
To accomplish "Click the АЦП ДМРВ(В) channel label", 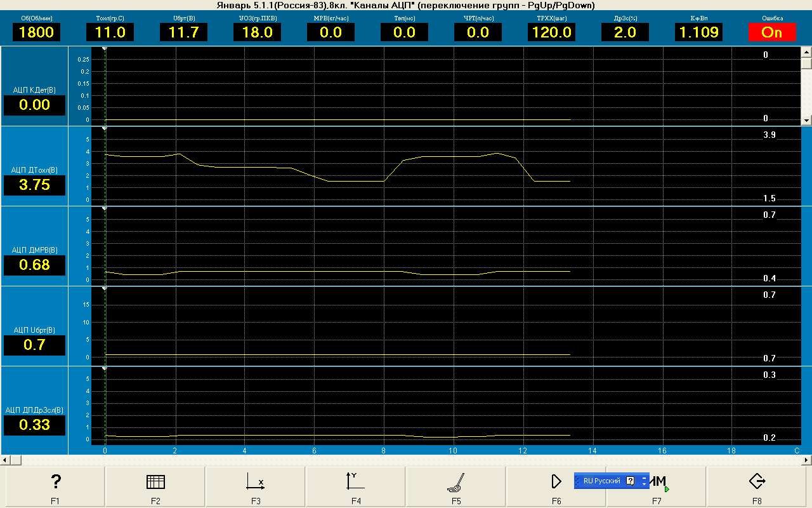I will 35,250.
